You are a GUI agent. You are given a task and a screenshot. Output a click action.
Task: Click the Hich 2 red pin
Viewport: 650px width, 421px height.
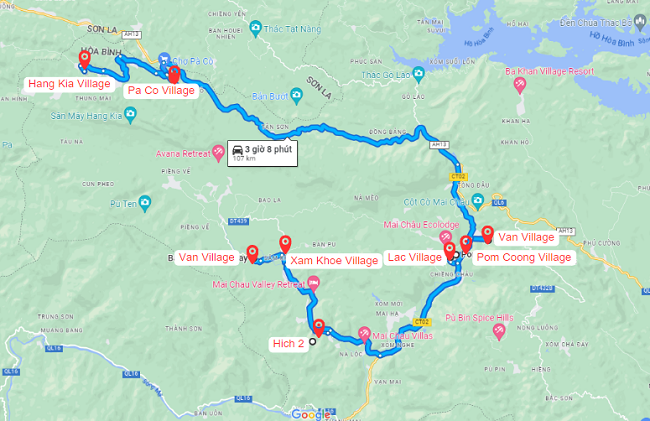(318, 328)
